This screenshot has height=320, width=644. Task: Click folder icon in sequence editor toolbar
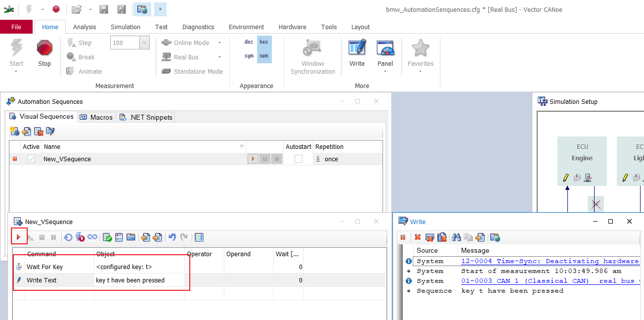[131, 237]
